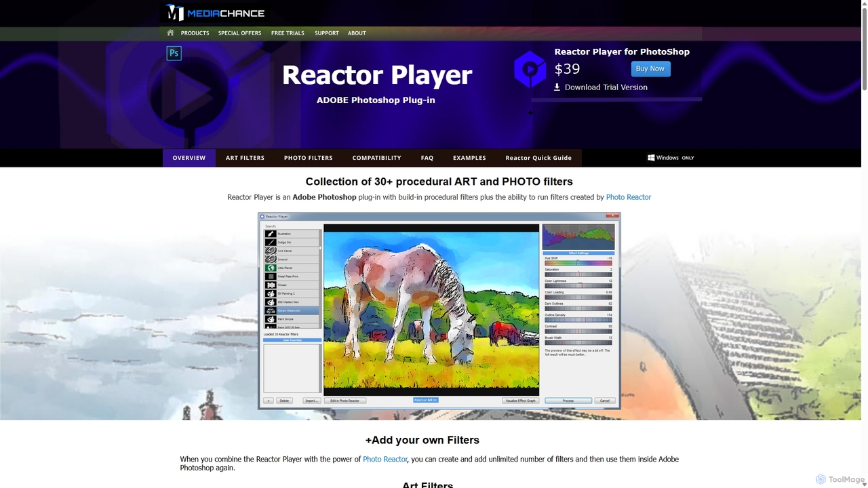Switch to the PHOTO FILTERS tab

[x=308, y=158]
